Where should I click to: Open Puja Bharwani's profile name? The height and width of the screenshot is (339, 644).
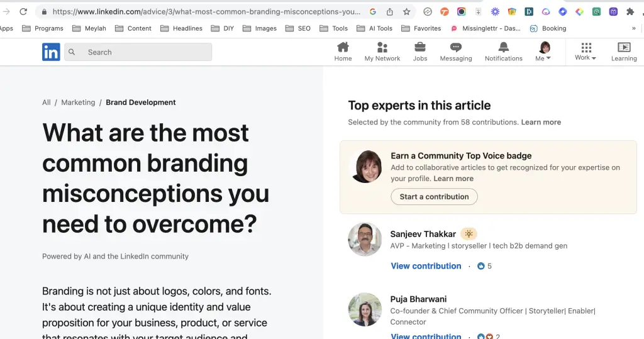coord(418,299)
